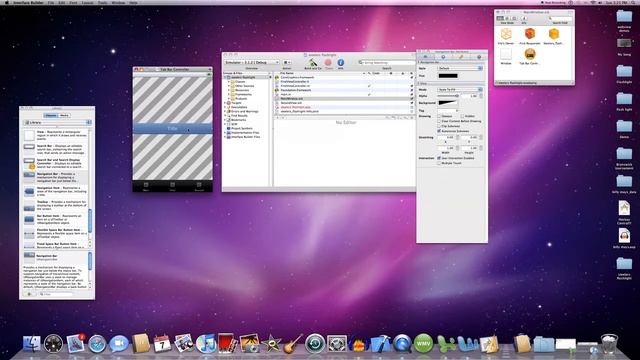Image resolution: width=640 pixels, height=360 pixels.
Task: Open the Attributes tab icon in Inspector
Action: click(x=425, y=57)
